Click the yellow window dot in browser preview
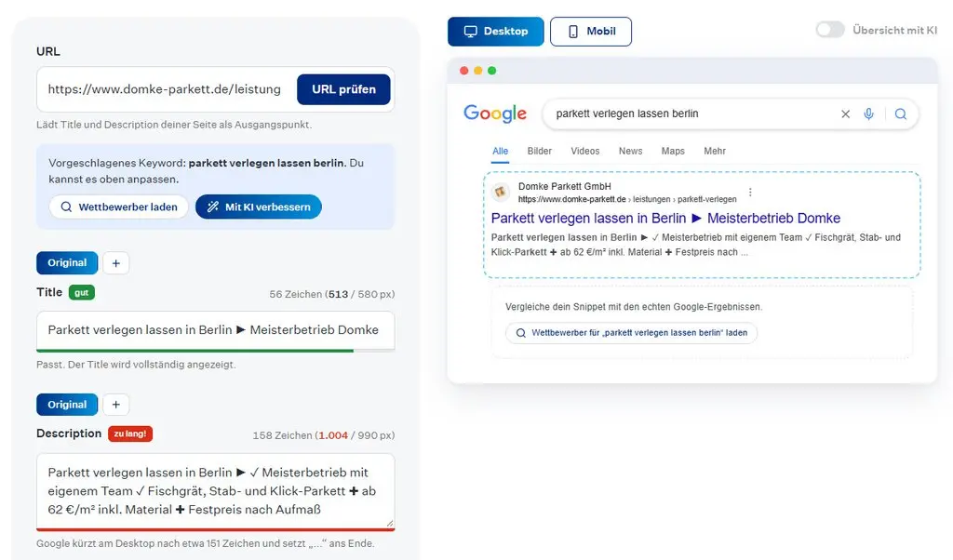This screenshot has height=560, width=953. (478, 71)
